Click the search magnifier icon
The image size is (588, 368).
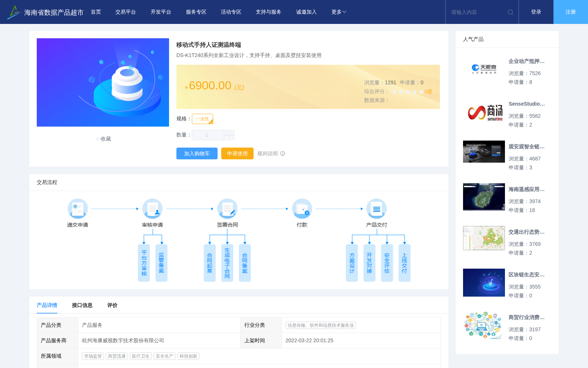point(510,12)
